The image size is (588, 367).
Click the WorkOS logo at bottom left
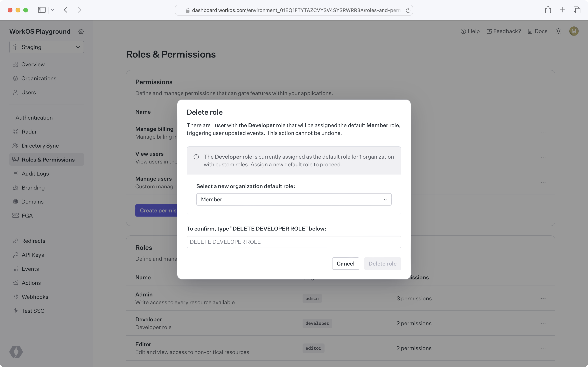pyautogui.click(x=16, y=352)
